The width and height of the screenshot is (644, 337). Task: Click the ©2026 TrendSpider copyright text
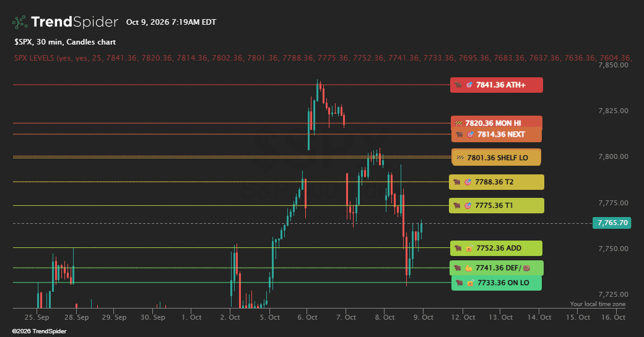point(39,331)
